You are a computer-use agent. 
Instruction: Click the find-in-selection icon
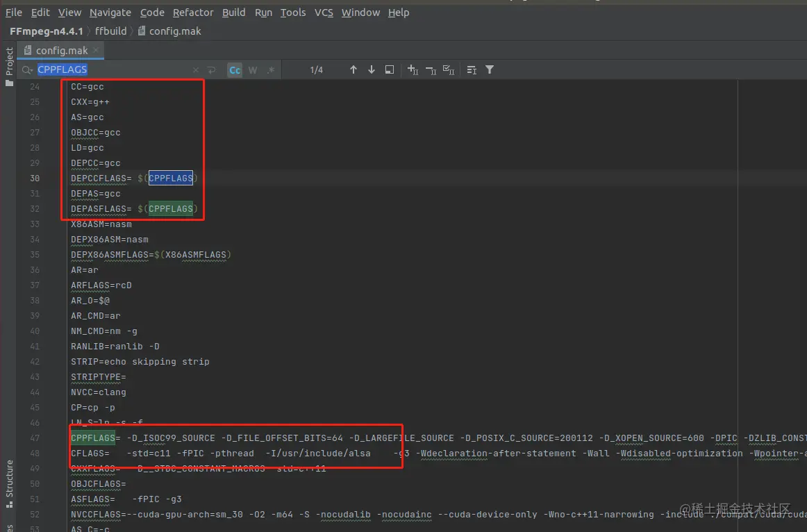click(x=390, y=69)
